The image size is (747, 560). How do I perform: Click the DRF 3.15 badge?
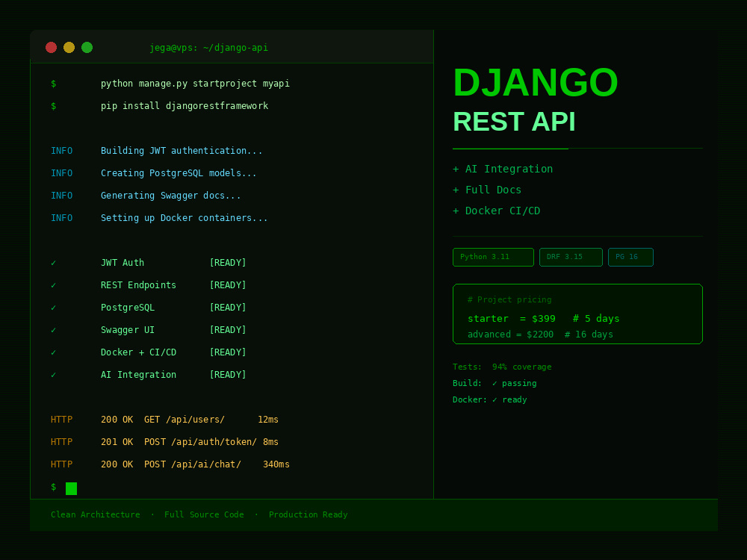pos(571,257)
